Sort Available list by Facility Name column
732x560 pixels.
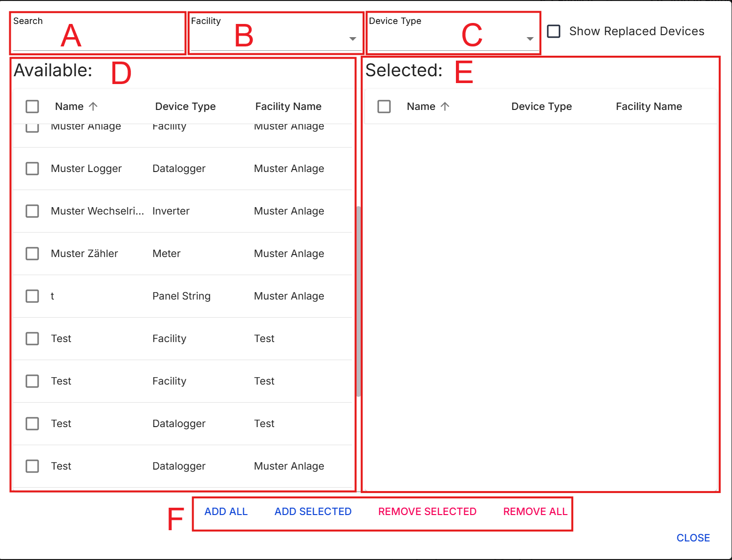288,107
